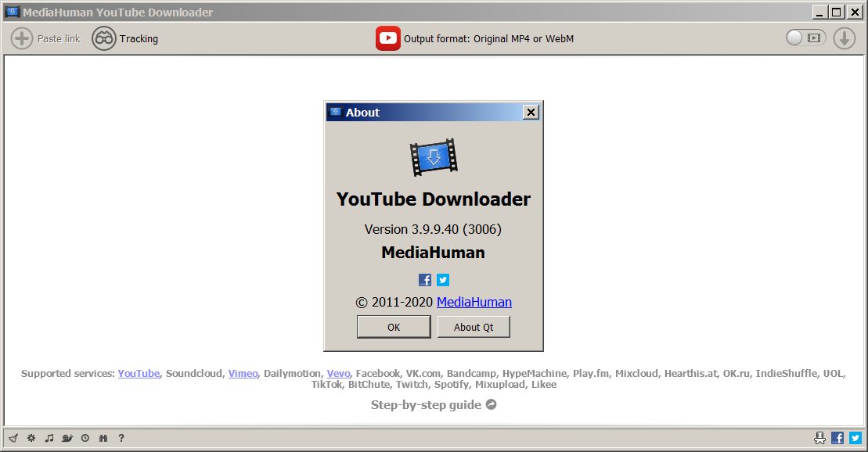Open Tracking via the binoculars toolbar icon
Screen dimensions: 868x452
point(103,39)
